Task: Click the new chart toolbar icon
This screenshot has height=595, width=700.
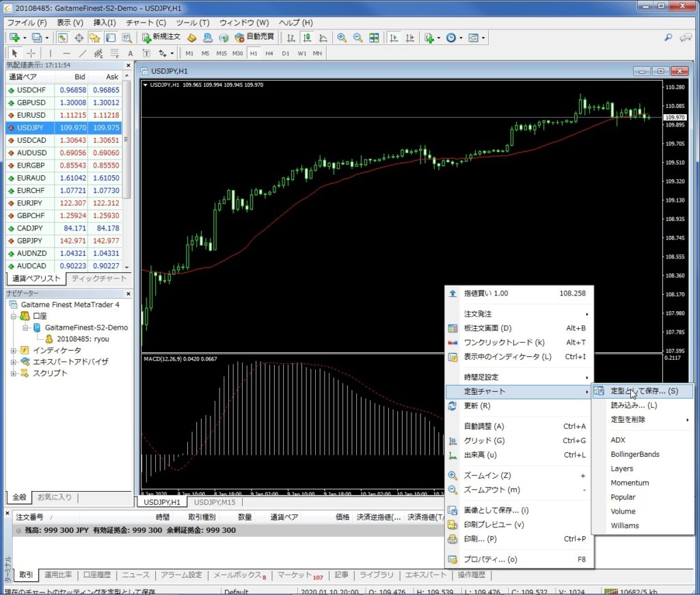Action: (x=14, y=38)
